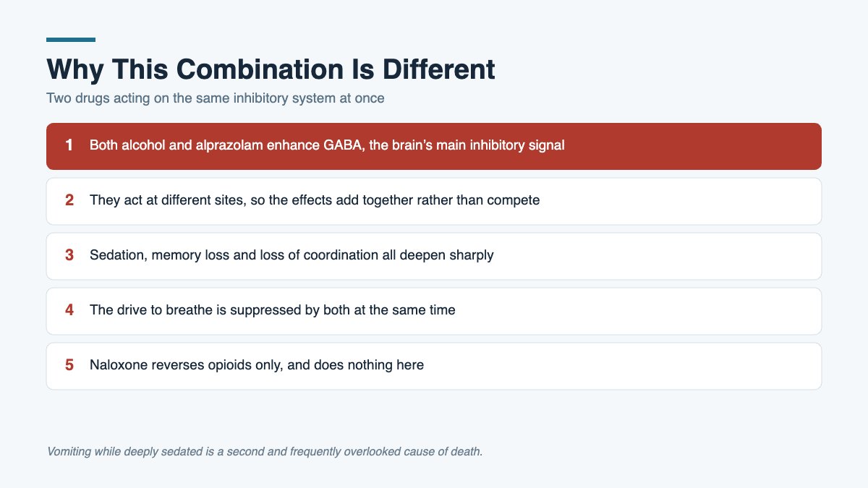Click the italic footnote about vomiting while sedated
The width and height of the screenshot is (868, 488).
[265, 452]
